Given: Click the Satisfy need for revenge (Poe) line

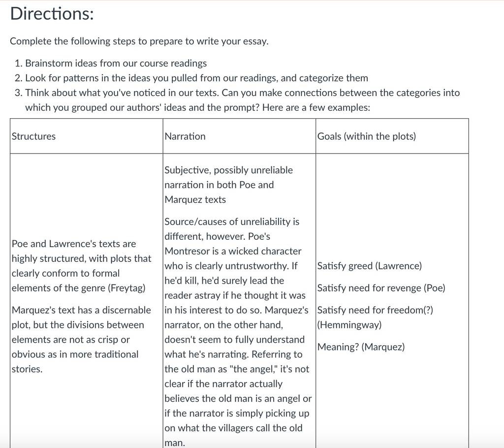Looking at the screenshot, I should click(x=381, y=288).
